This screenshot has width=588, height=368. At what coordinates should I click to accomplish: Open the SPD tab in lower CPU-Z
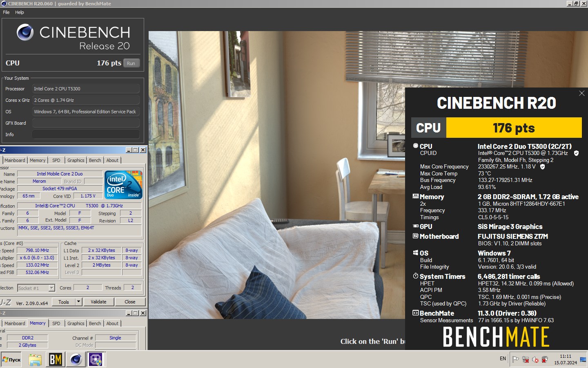pos(56,323)
